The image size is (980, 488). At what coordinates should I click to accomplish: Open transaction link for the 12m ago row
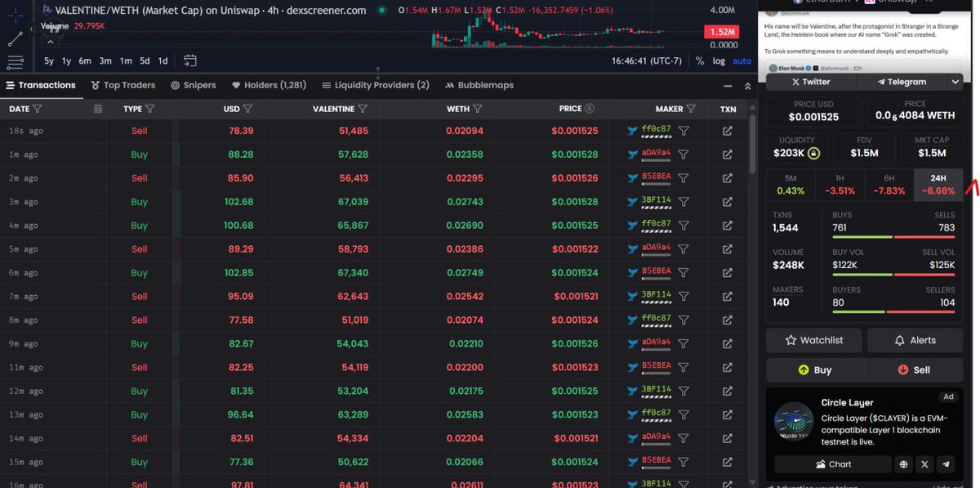tap(728, 392)
